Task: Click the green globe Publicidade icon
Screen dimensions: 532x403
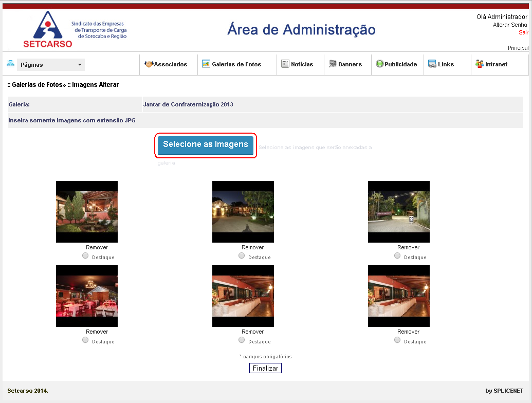Action: [x=380, y=64]
